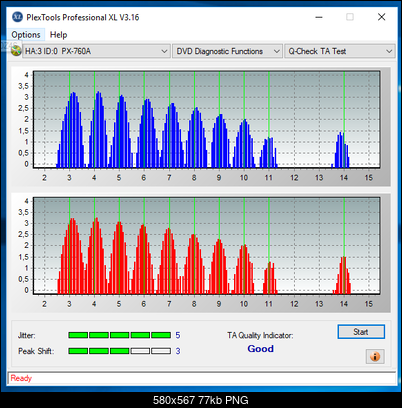Expand the DVD Diagnostic Functions dropdown

tap(227, 51)
